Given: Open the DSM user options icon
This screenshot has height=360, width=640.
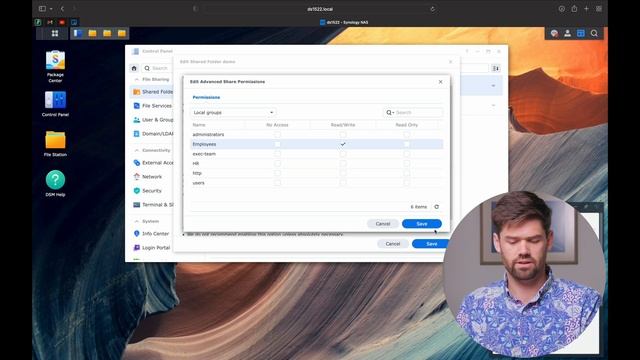Looking at the screenshot, I should 567,33.
